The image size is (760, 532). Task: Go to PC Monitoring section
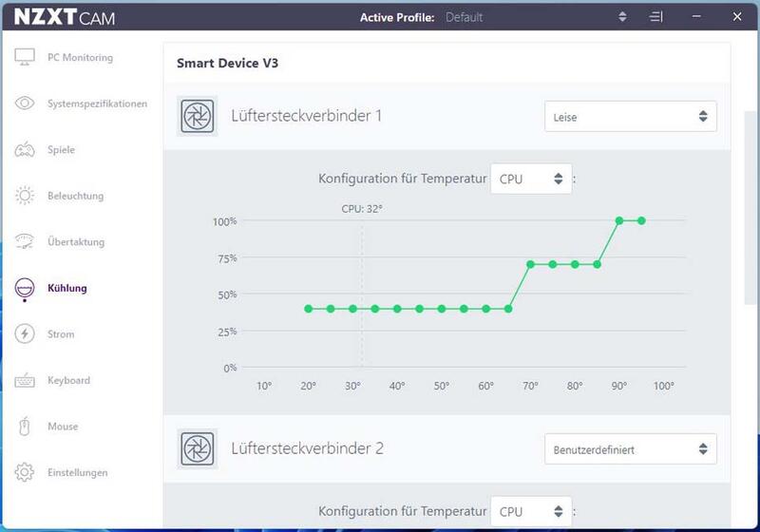pos(80,57)
